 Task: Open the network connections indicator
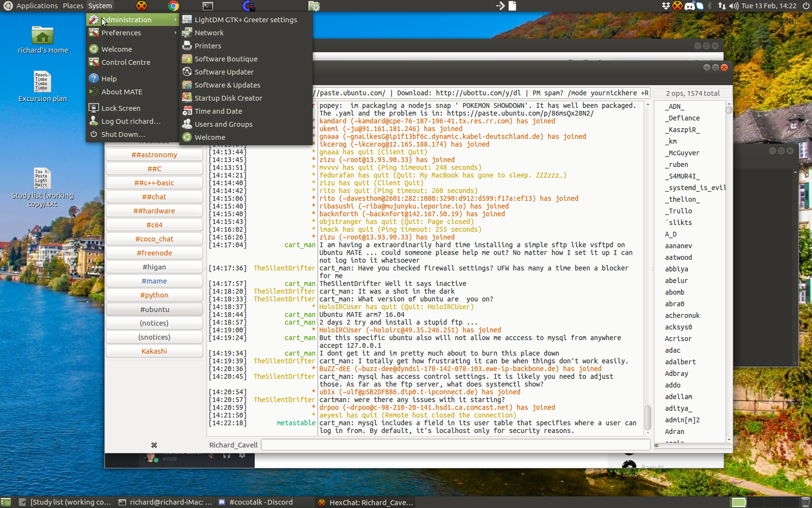722,6
